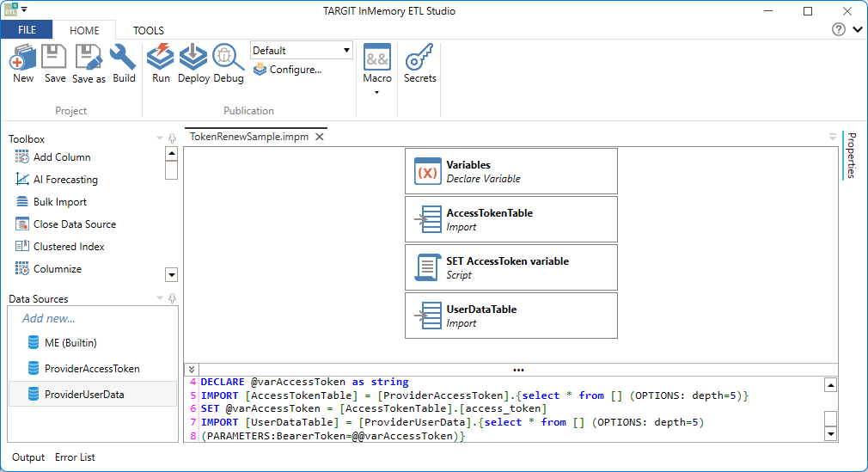The width and height of the screenshot is (868, 472).
Task: Click the New project icon
Action: [x=22, y=58]
